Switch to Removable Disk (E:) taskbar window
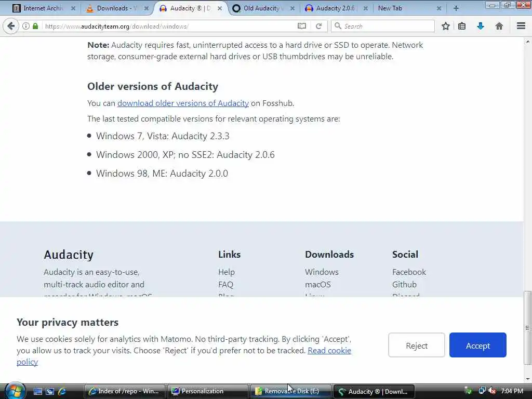This screenshot has height=399, width=532. pyautogui.click(x=290, y=391)
